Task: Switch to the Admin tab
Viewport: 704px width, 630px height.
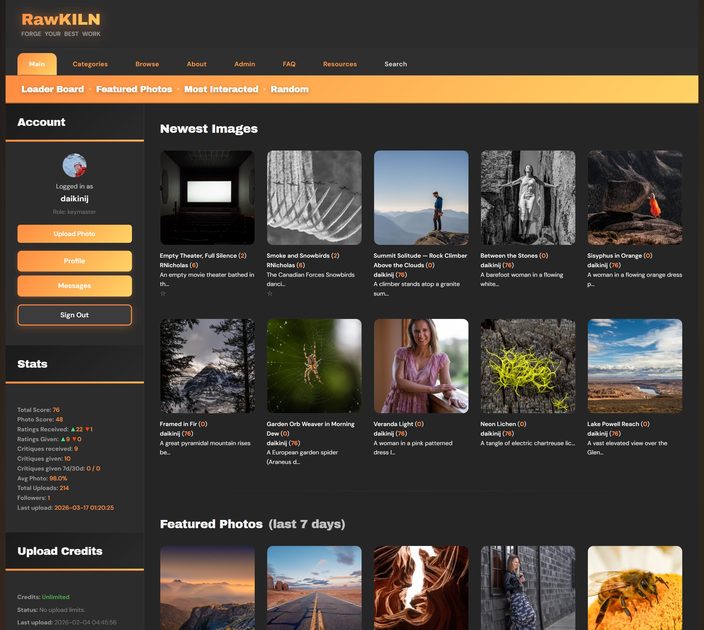Action: click(245, 64)
